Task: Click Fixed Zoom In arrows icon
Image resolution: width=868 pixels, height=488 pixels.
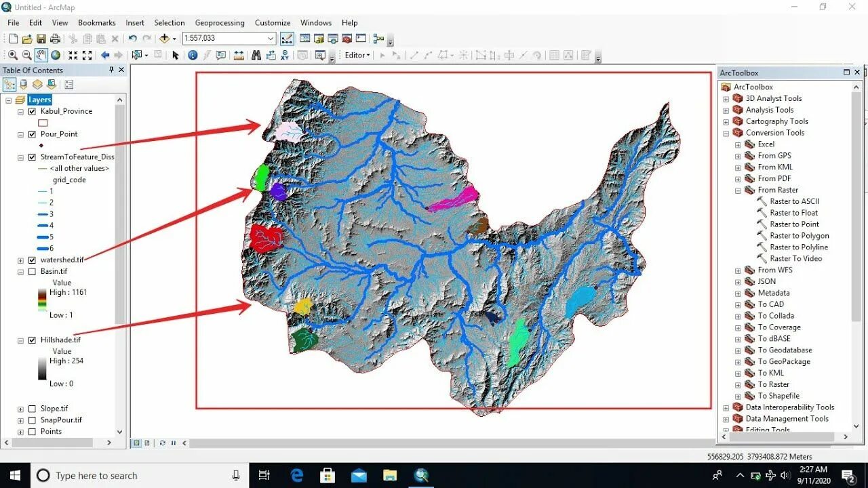Action: click(73, 56)
